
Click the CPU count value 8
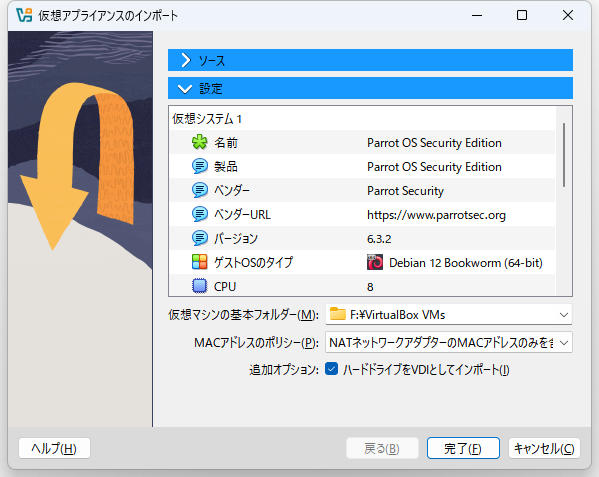point(370,287)
